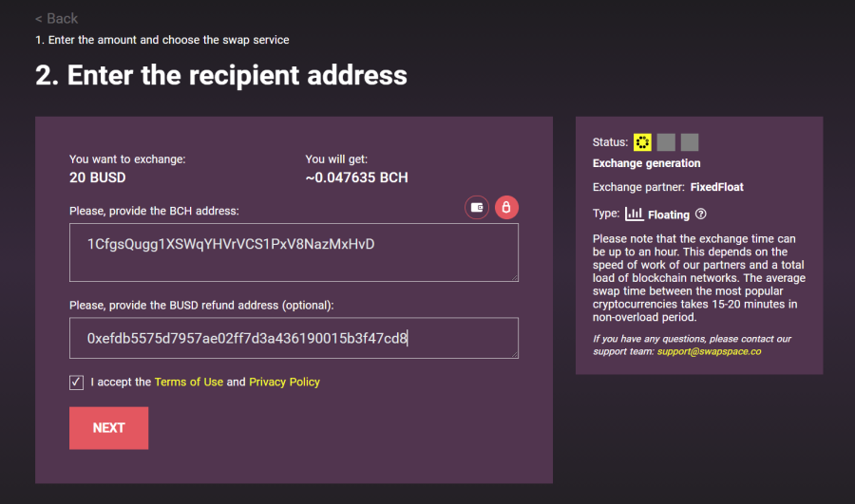Click the second gray status square

tap(666, 142)
